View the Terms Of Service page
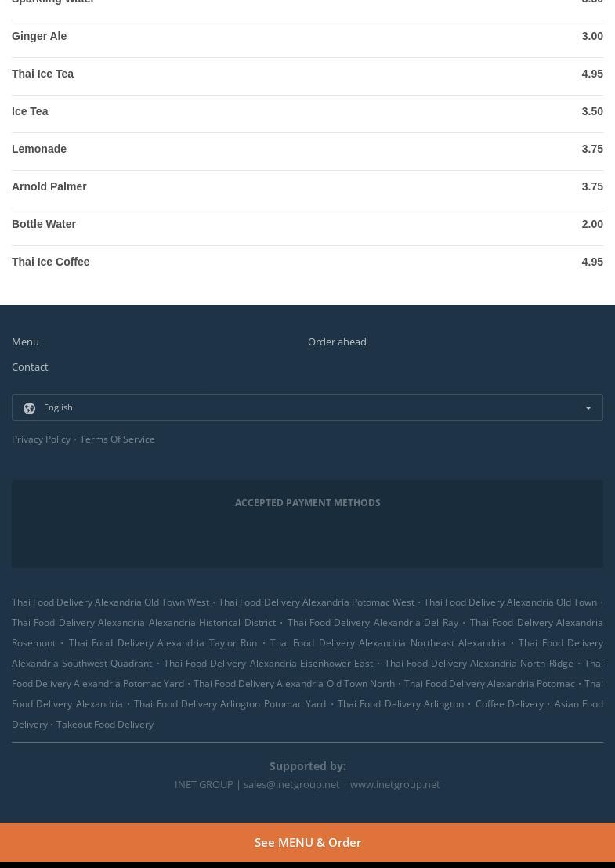The height and width of the screenshot is (868, 615). click(117, 439)
